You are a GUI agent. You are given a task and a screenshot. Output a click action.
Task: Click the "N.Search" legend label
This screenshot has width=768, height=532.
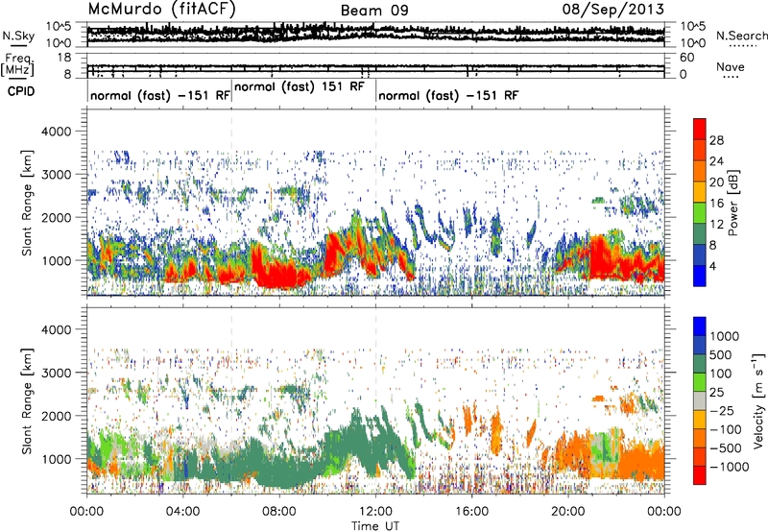(741, 36)
